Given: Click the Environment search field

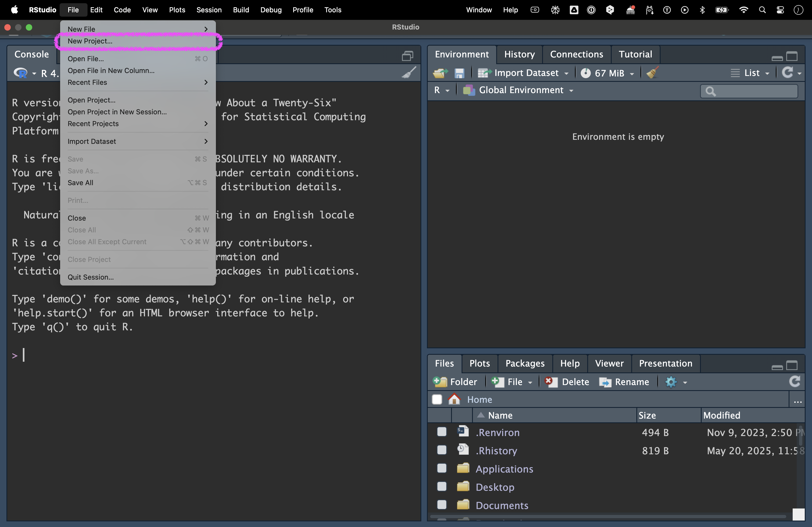Looking at the screenshot, I should pos(749,91).
